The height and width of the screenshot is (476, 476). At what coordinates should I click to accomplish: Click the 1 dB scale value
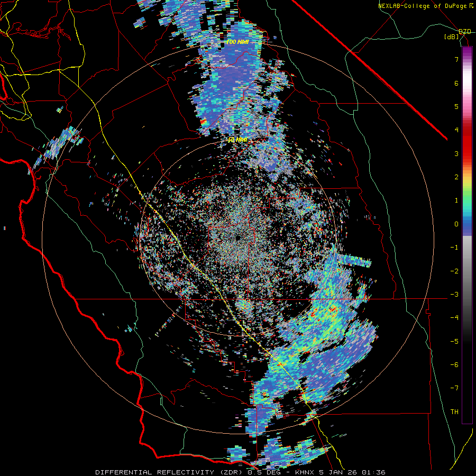(x=456, y=200)
